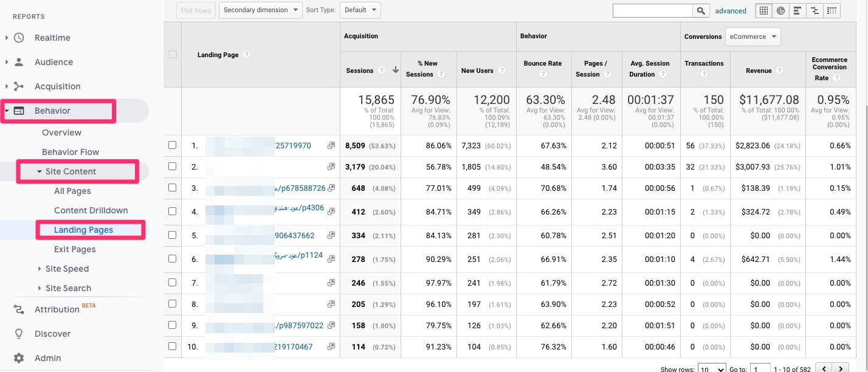This screenshot has height=372, width=868.
Task: Open the Admin settings link
Action: click(47, 358)
